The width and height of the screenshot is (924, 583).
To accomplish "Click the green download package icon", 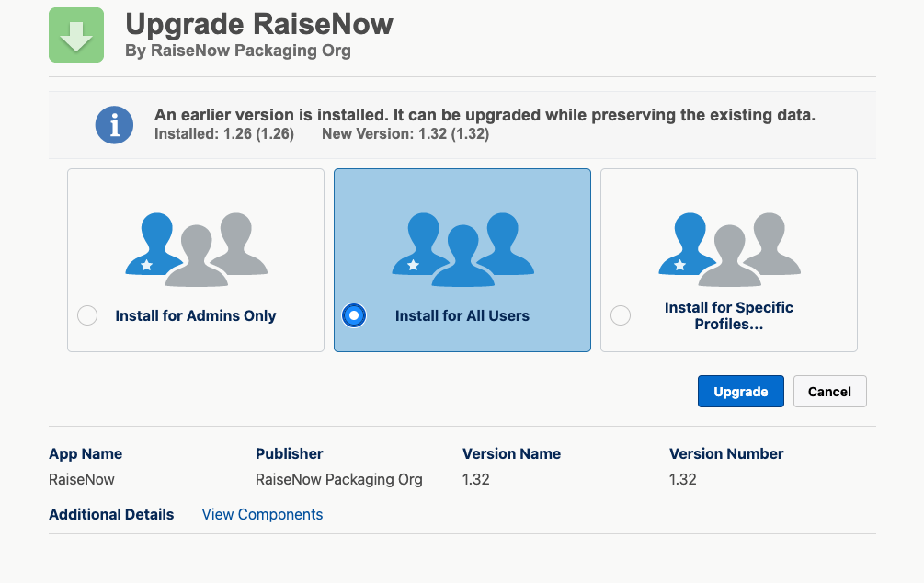I will click(x=76, y=35).
